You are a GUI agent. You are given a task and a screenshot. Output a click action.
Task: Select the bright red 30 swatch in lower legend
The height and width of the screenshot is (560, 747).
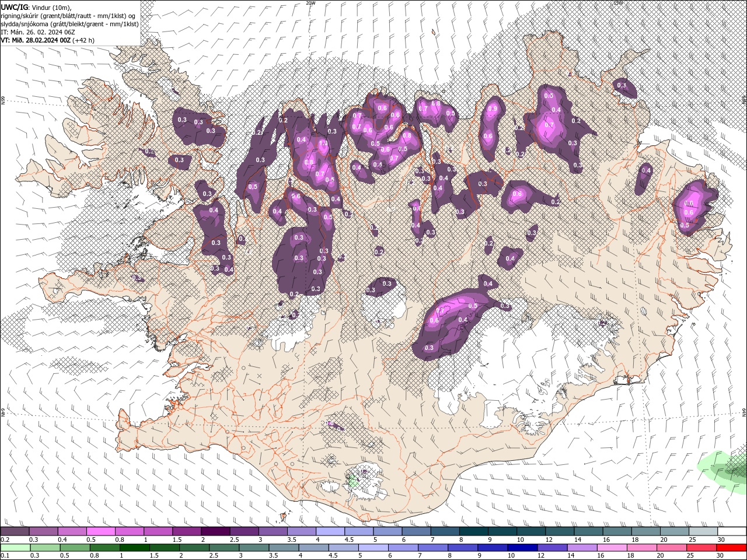[732, 548]
